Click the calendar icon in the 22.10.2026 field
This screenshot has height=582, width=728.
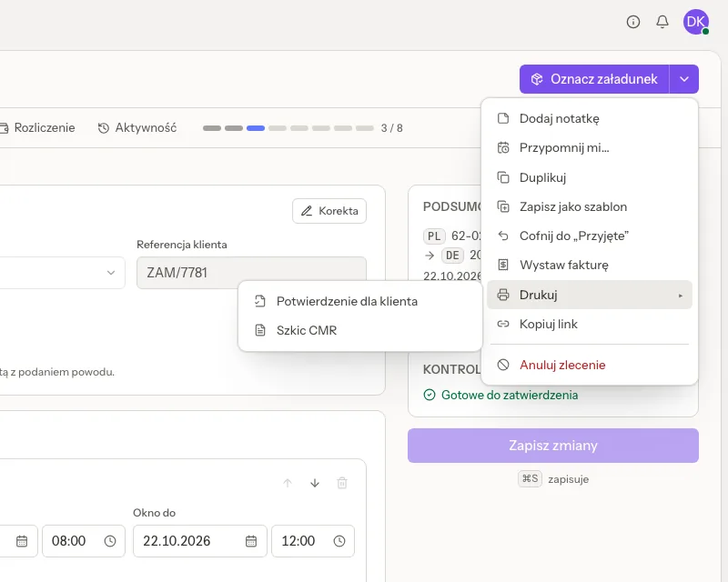(x=251, y=541)
